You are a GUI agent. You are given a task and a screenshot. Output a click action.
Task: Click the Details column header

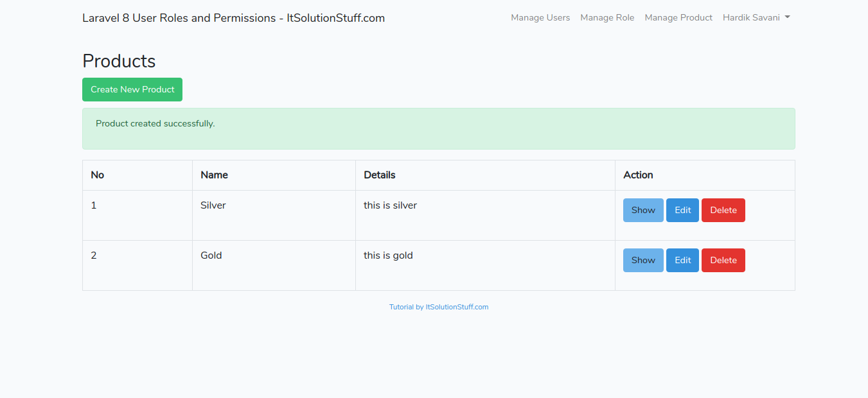point(379,175)
